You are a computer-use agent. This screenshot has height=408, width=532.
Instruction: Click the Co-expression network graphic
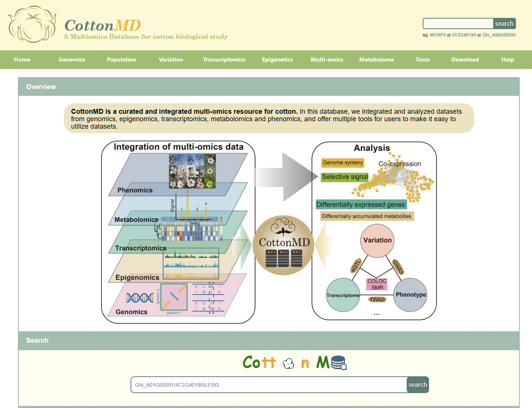click(393, 178)
